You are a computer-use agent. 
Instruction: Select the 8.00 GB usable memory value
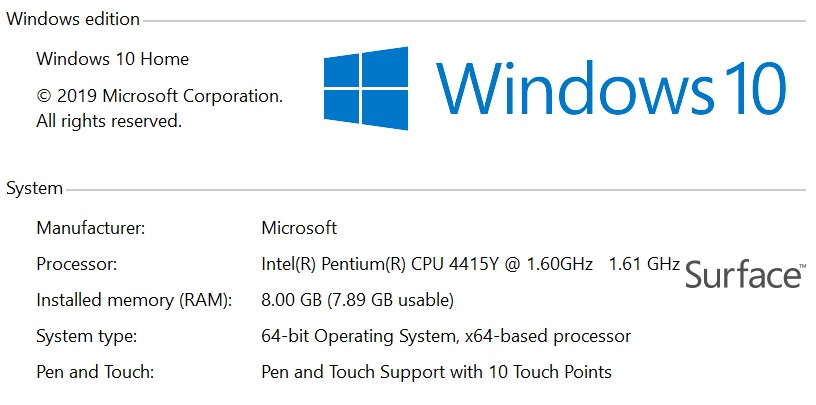[x=358, y=300]
